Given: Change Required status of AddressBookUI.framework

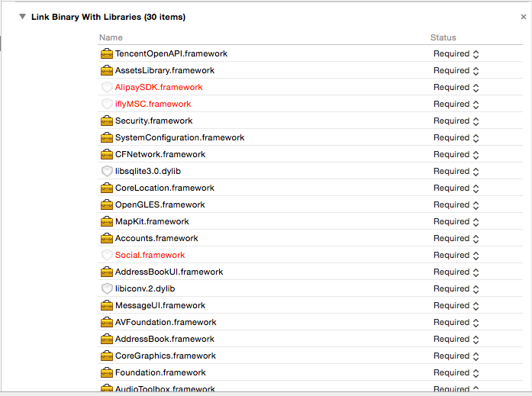Looking at the screenshot, I should point(456,272).
